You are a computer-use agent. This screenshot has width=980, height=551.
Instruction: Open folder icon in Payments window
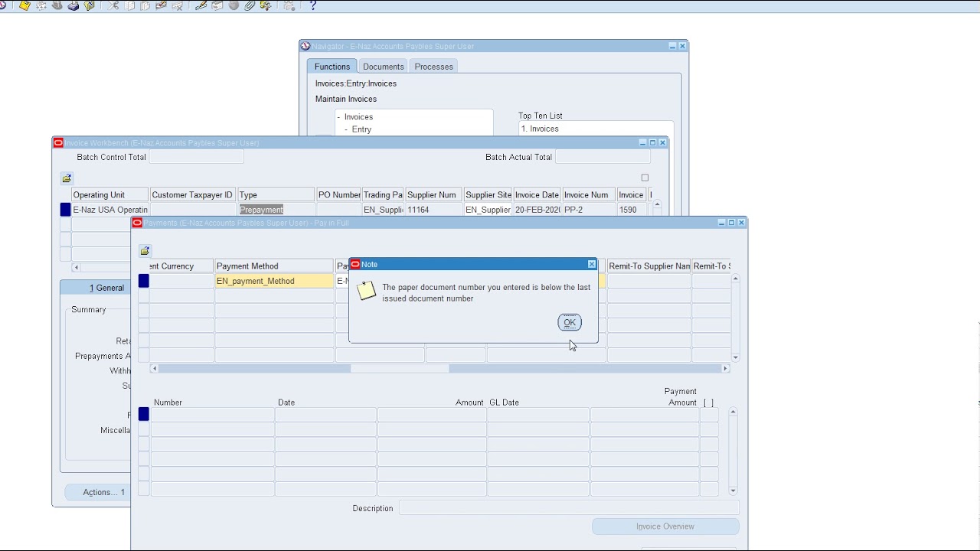(145, 251)
